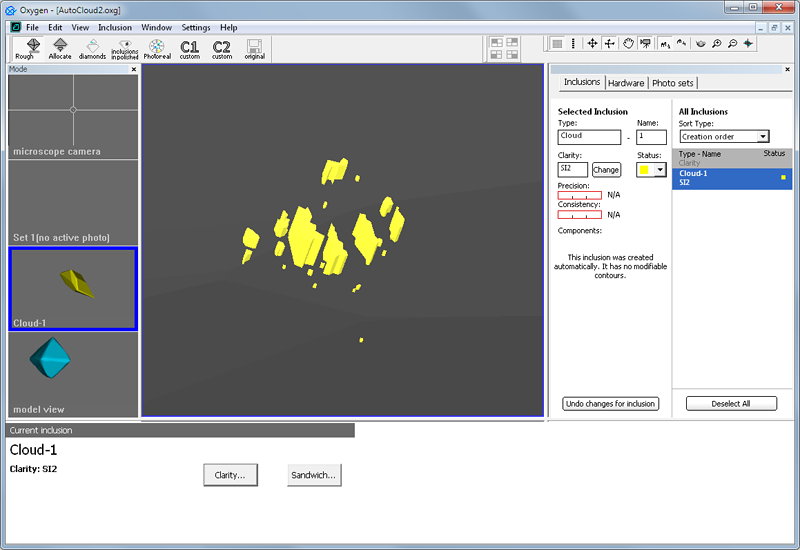The width and height of the screenshot is (800, 550).
Task: Toggle the camera view tool
Action: 646,44
